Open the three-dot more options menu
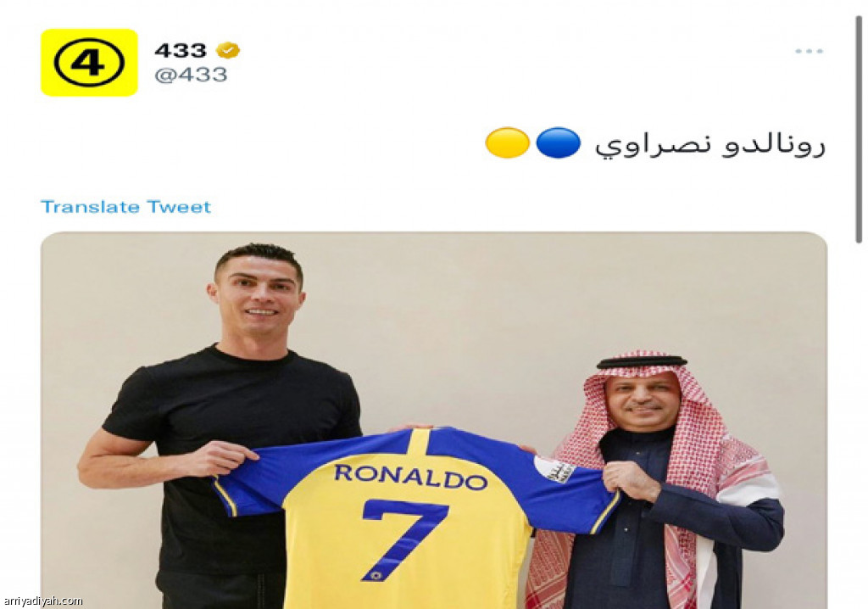 click(809, 51)
